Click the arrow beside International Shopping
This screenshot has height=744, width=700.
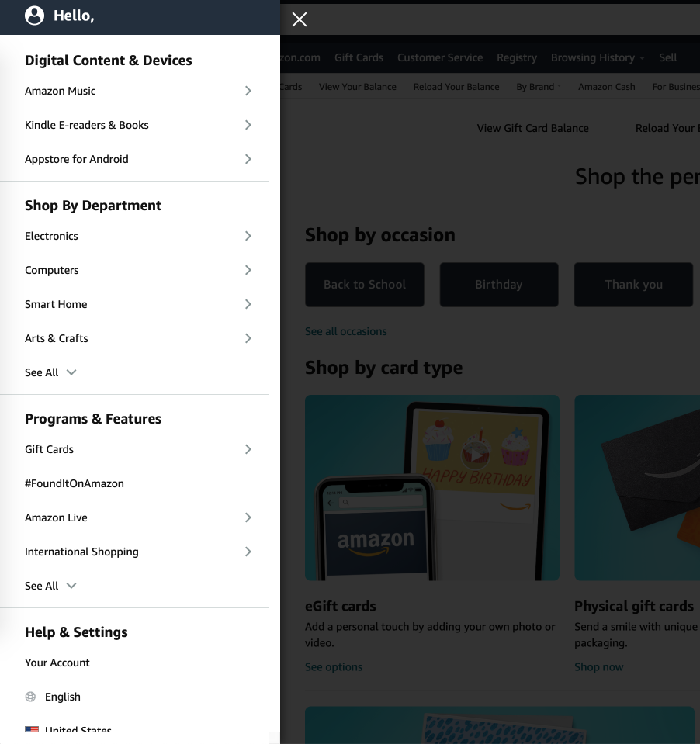pos(248,552)
